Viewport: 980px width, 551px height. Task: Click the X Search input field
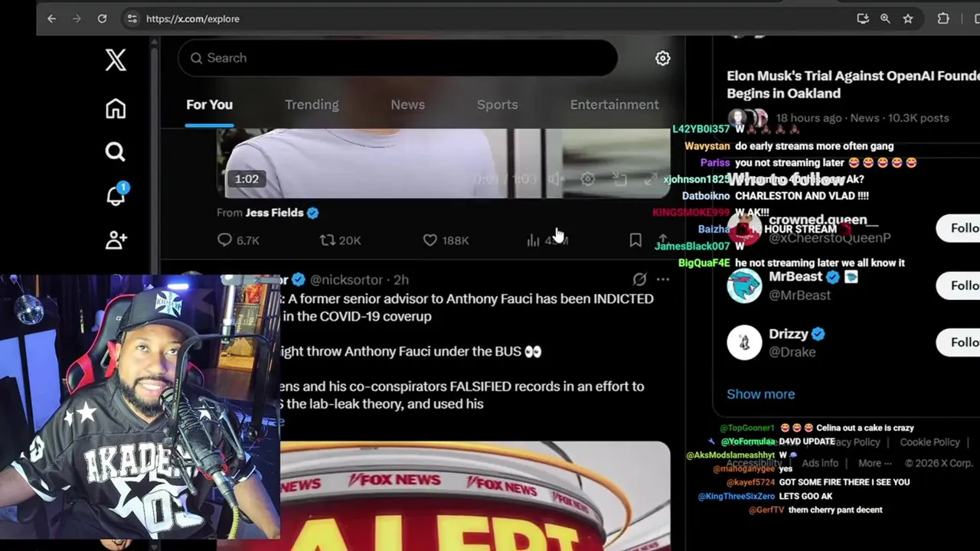tap(397, 58)
